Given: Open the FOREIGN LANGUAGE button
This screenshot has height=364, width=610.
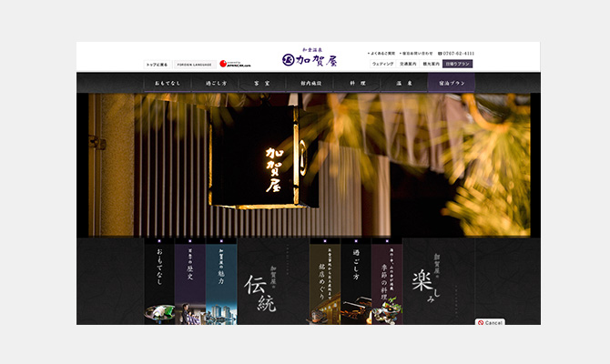Looking at the screenshot, I should 195,65.
